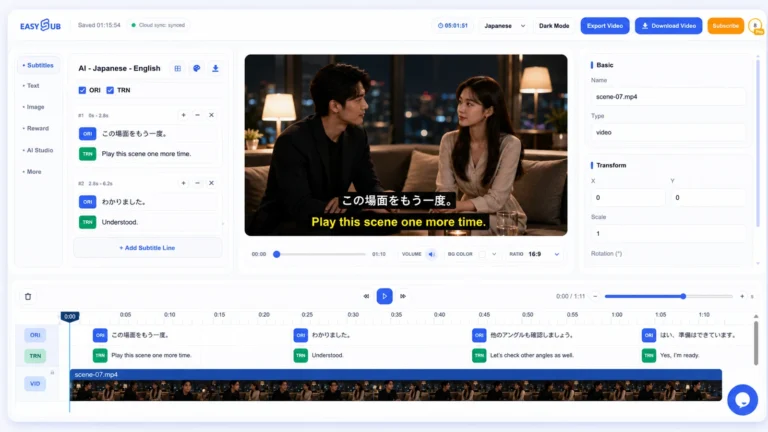Click the lock icon on the video track
This screenshot has height=432, width=768.
pyautogui.click(x=52, y=373)
